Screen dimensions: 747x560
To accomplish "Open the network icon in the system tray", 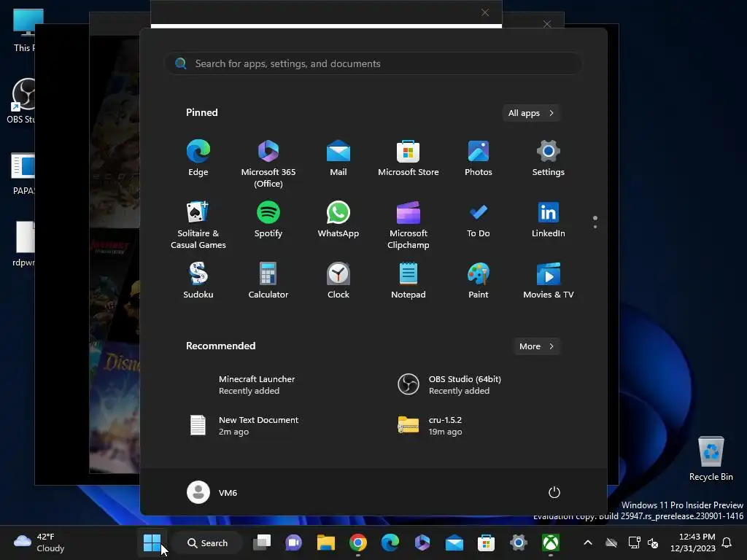I will pyautogui.click(x=634, y=542).
